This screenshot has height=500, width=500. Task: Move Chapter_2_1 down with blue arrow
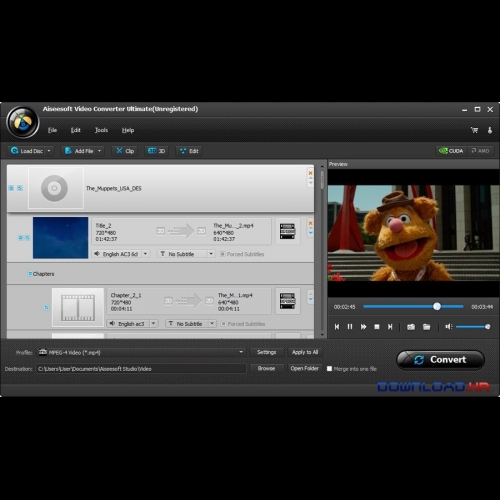click(x=310, y=299)
